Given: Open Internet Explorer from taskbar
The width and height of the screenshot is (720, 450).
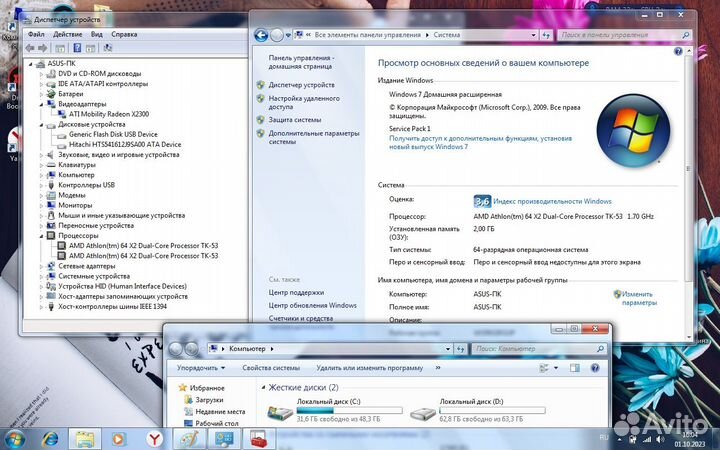Looking at the screenshot, I should click(x=49, y=439).
